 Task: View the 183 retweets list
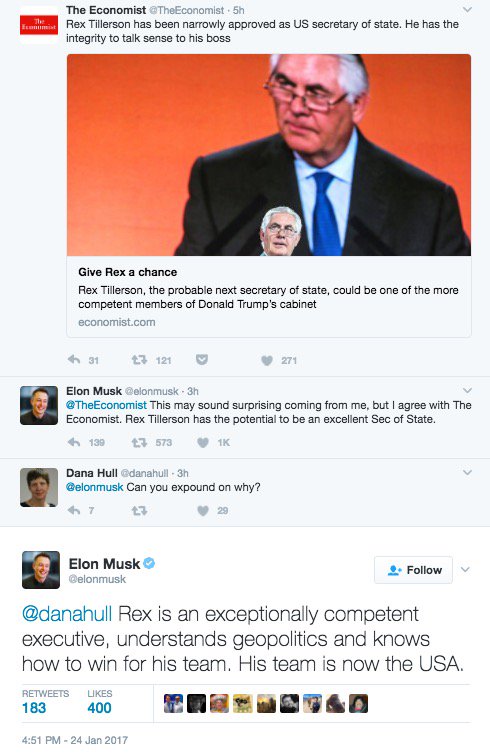[45, 702]
